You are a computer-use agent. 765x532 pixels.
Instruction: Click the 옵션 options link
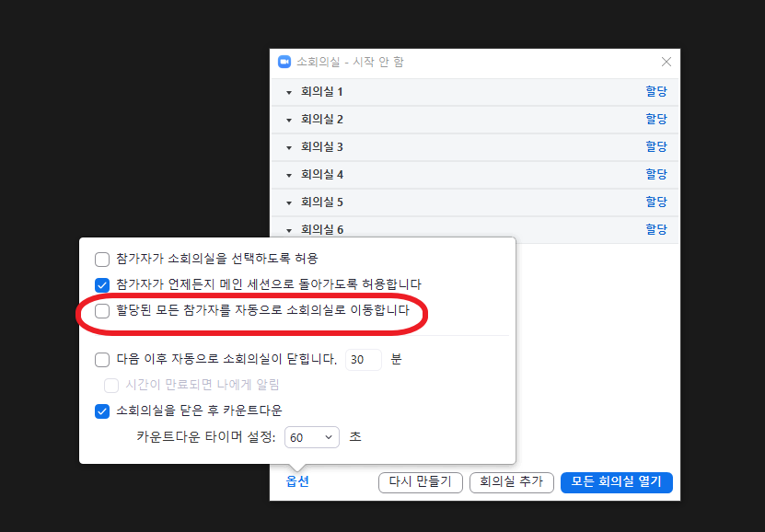point(297,481)
